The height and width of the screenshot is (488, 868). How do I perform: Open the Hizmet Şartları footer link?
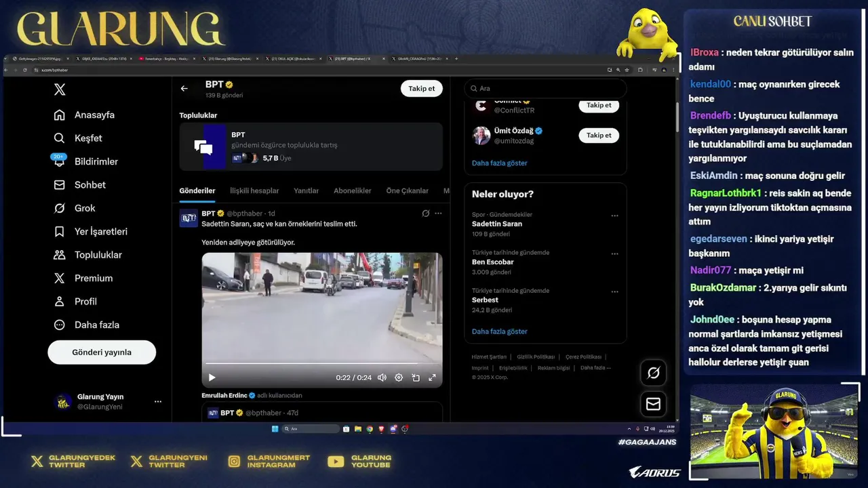coord(489,357)
